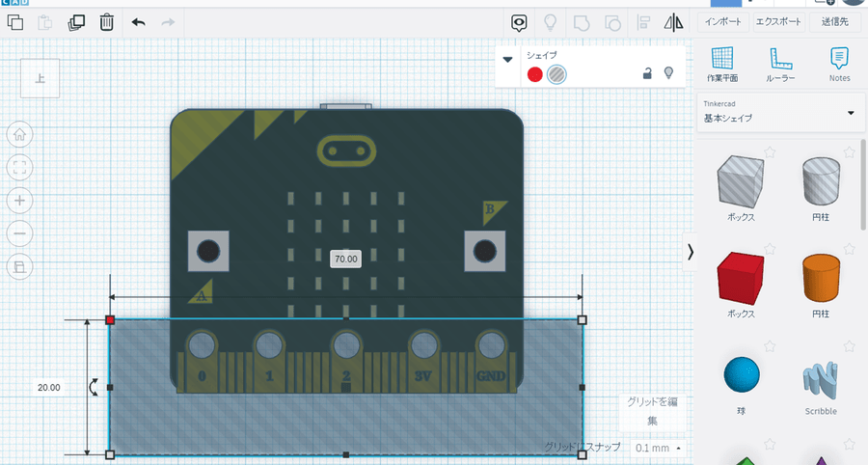Click the Duplicate and repeat icon

[76, 21]
